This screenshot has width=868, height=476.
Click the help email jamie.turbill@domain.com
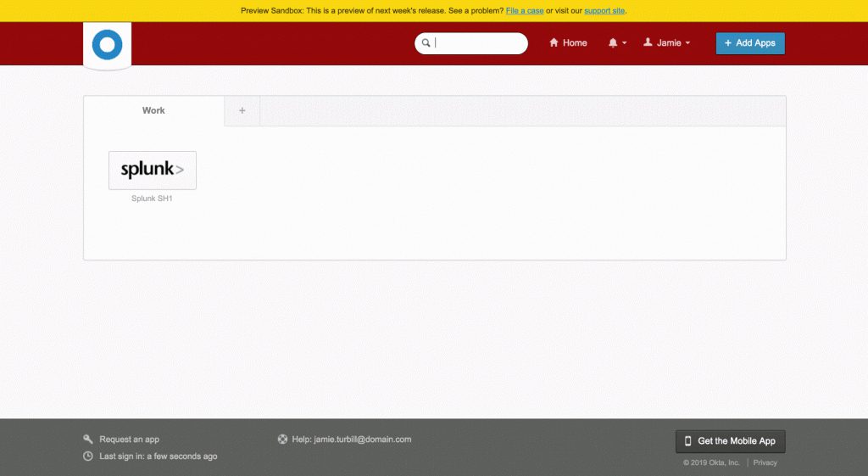[363, 440]
